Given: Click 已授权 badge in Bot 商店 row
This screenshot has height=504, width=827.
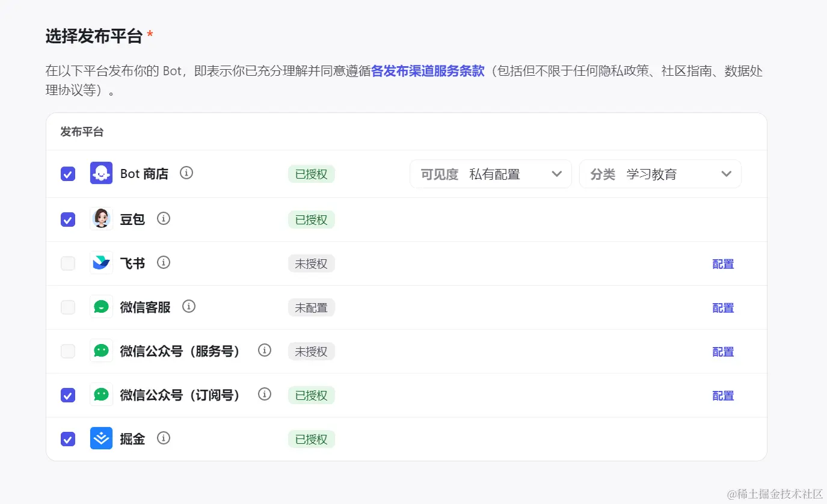Looking at the screenshot, I should coord(312,174).
